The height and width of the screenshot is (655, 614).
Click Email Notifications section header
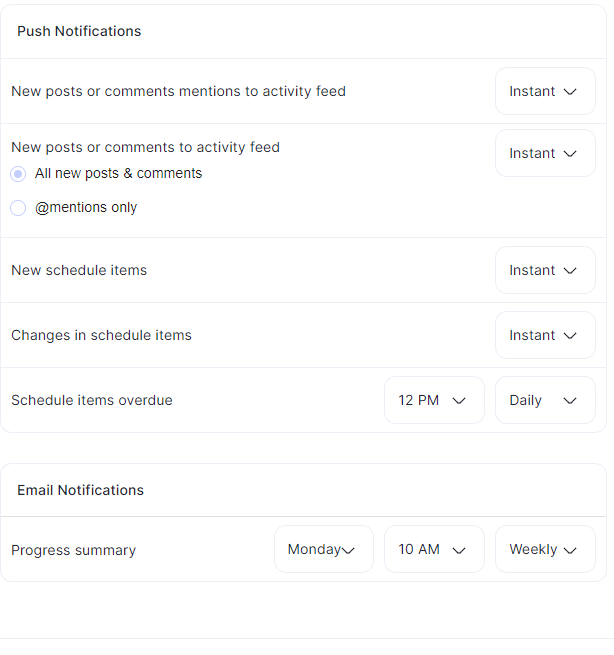coord(80,490)
